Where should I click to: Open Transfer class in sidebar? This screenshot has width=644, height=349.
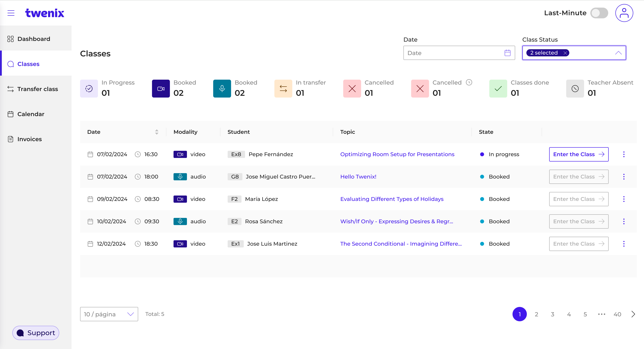click(36, 89)
